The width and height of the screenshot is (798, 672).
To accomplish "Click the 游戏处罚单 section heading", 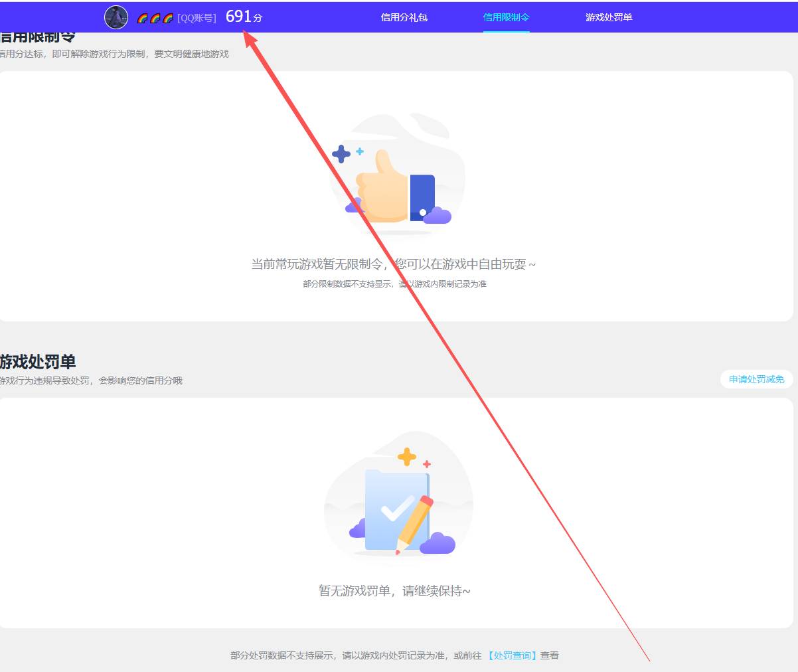I will [x=38, y=362].
